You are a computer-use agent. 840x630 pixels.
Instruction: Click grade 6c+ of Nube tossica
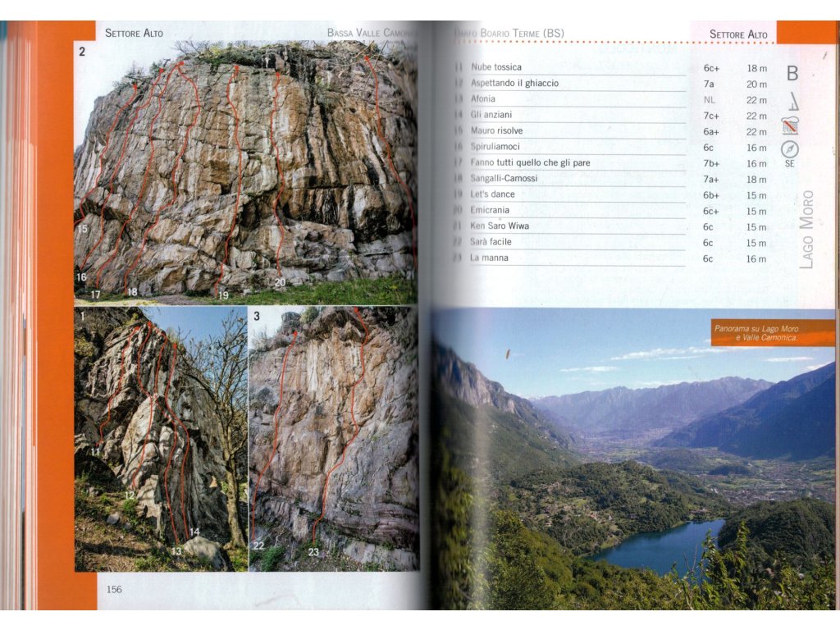coord(711,68)
